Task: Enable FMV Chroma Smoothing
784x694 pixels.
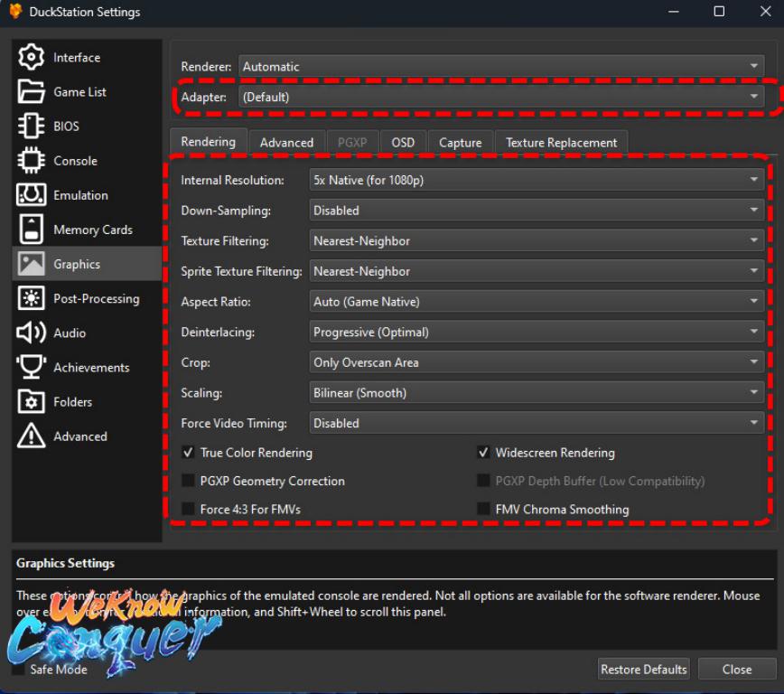Action: (x=483, y=510)
